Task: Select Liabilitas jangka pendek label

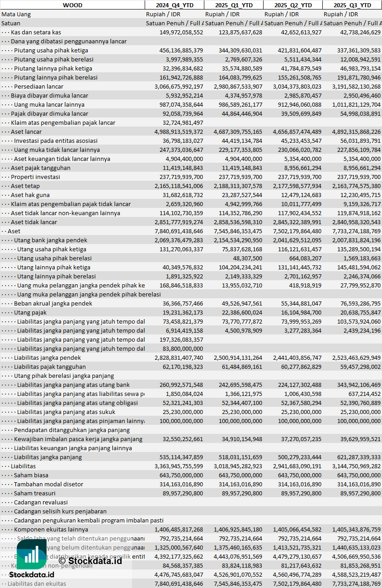Action: [x=48, y=358]
